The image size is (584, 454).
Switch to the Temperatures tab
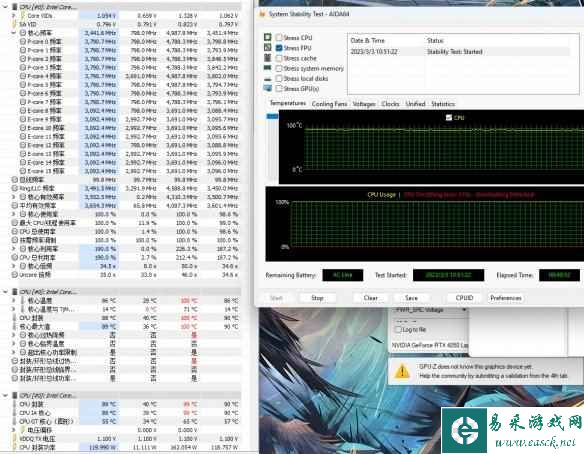(288, 103)
